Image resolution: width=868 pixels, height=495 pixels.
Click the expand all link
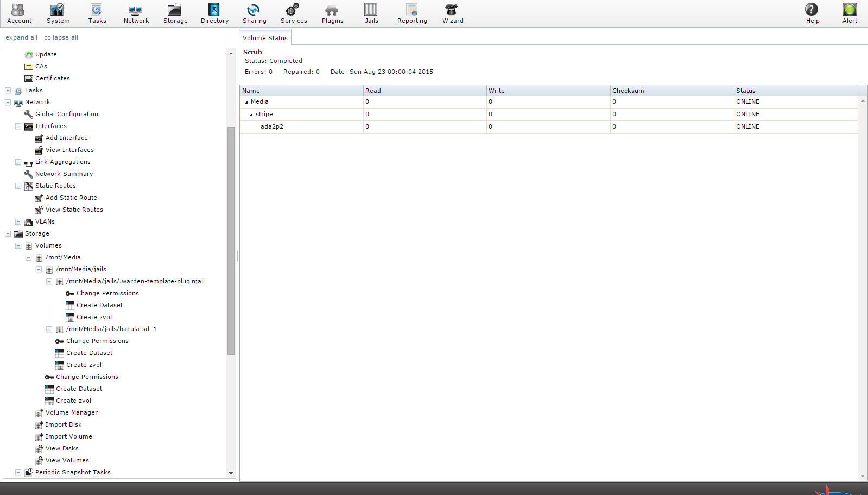coord(21,37)
